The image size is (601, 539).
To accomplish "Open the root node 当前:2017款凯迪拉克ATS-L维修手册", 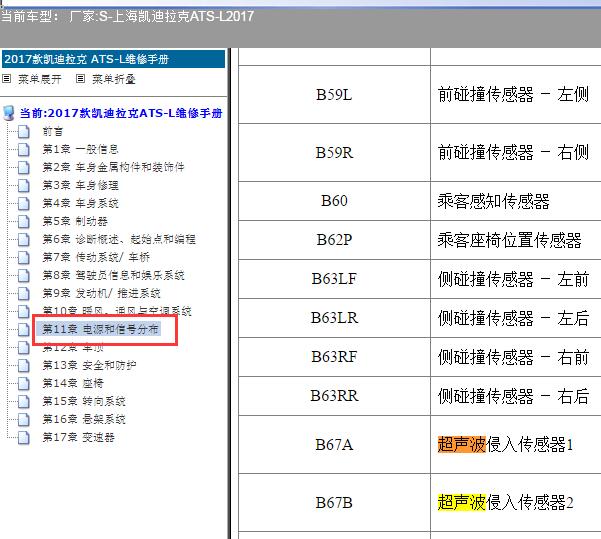I will (121, 113).
